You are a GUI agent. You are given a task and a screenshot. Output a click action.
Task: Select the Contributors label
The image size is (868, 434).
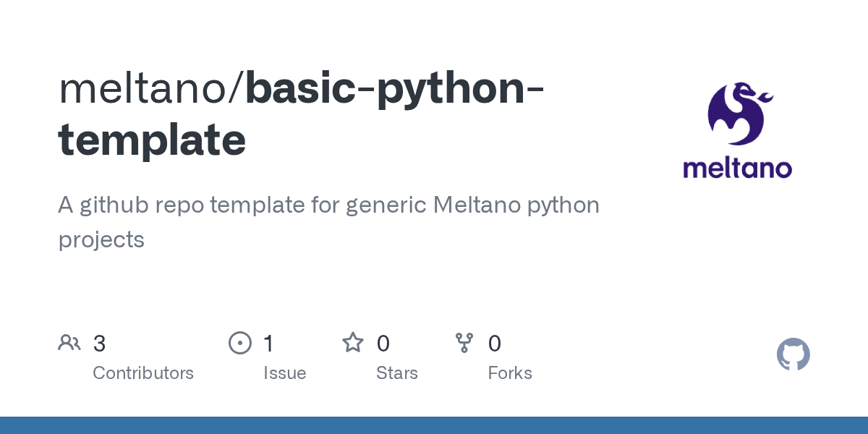(x=143, y=373)
